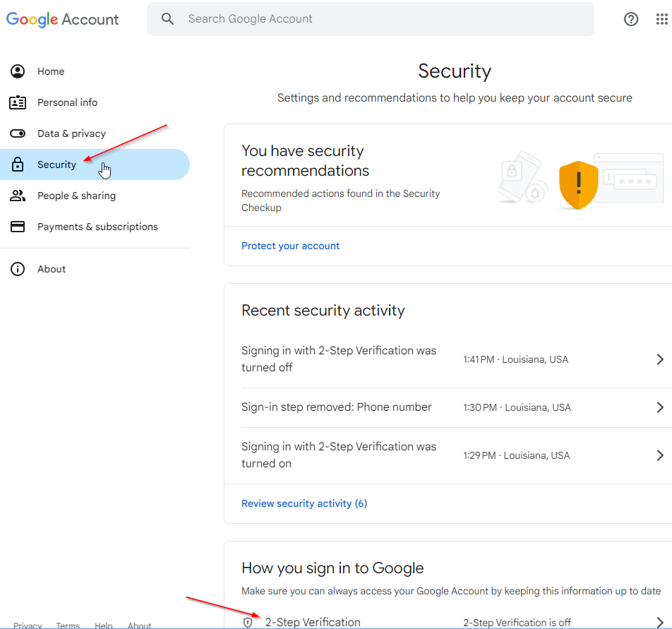Screen dimensions: 672x629
Task: Expand chevron for 1:41 PM activity
Action: pos(660,359)
